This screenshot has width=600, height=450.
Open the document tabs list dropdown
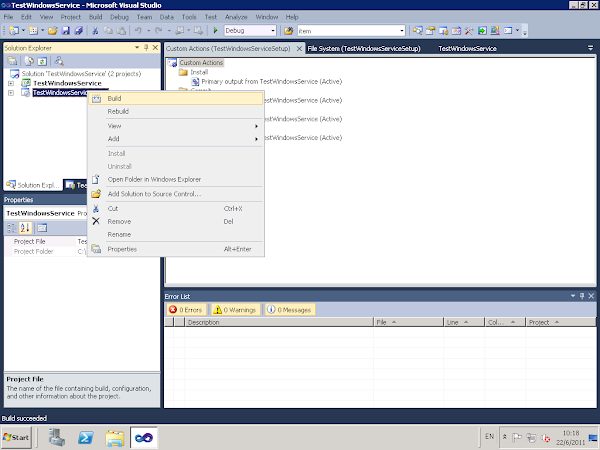point(590,48)
